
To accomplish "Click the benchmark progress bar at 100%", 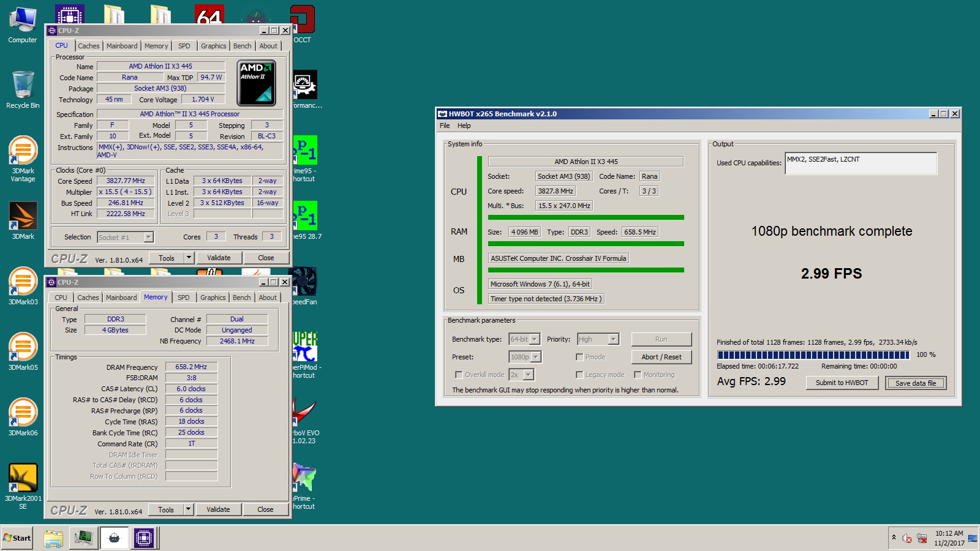I will click(813, 354).
